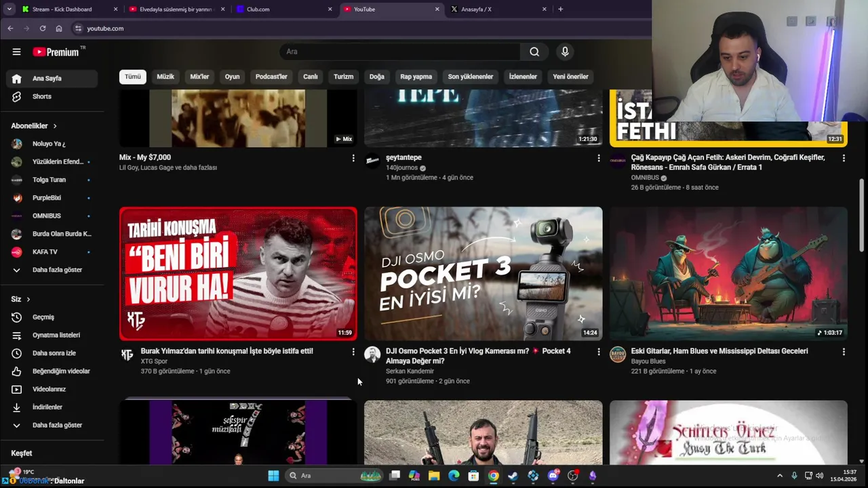This screenshot has height=488, width=868.
Task: Open 140journos channel link
Action: 401,168
